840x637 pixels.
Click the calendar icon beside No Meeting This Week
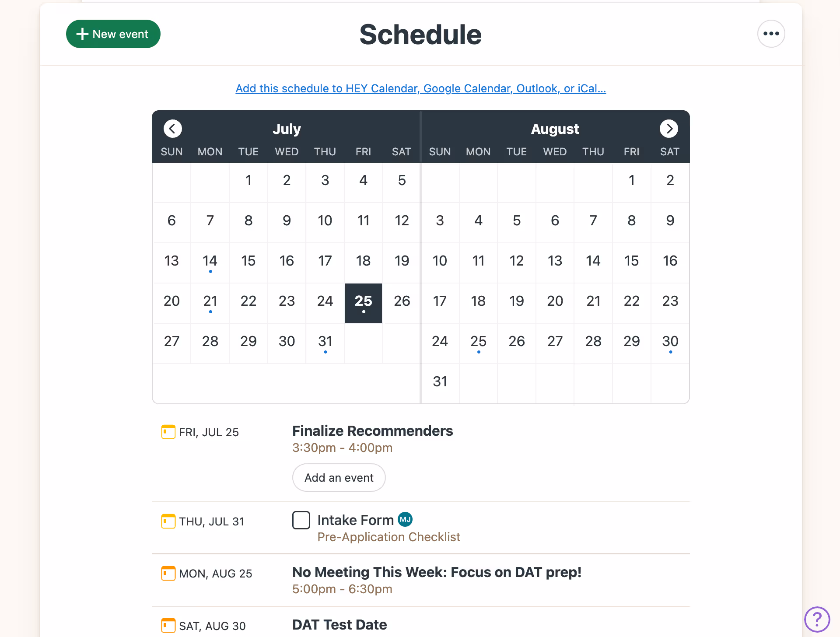tap(168, 573)
